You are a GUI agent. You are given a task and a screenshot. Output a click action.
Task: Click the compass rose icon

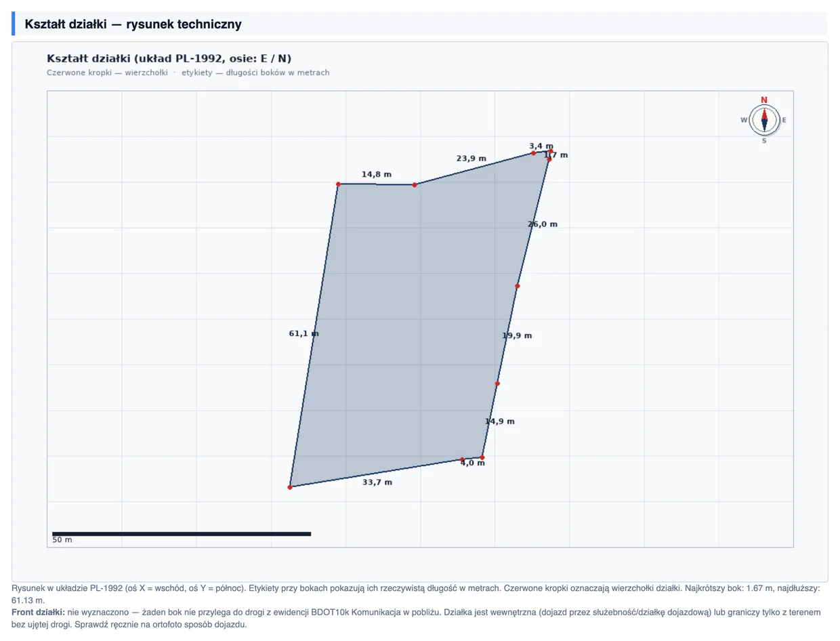[764, 121]
